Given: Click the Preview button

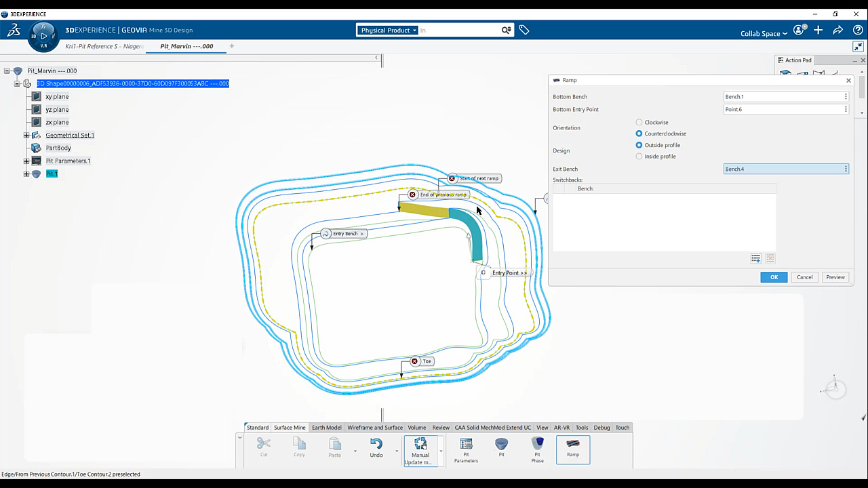Looking at the screenshot, I should point(835,277).
